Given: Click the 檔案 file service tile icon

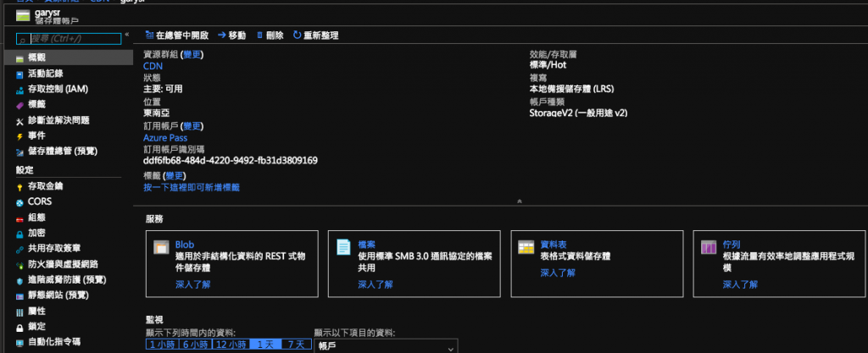Looking at the screenshot, I should (x=344, y=247).
